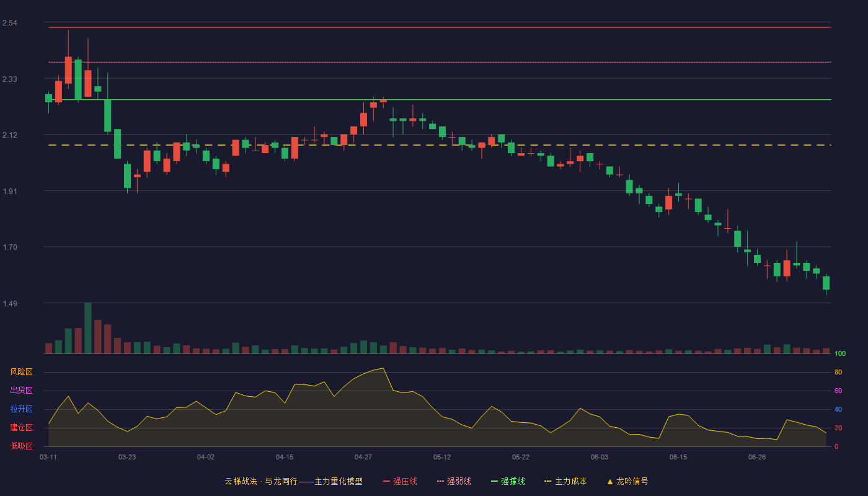Click the 2.33 price axis label
Screen dimensions: 868x496
(9, 79)
